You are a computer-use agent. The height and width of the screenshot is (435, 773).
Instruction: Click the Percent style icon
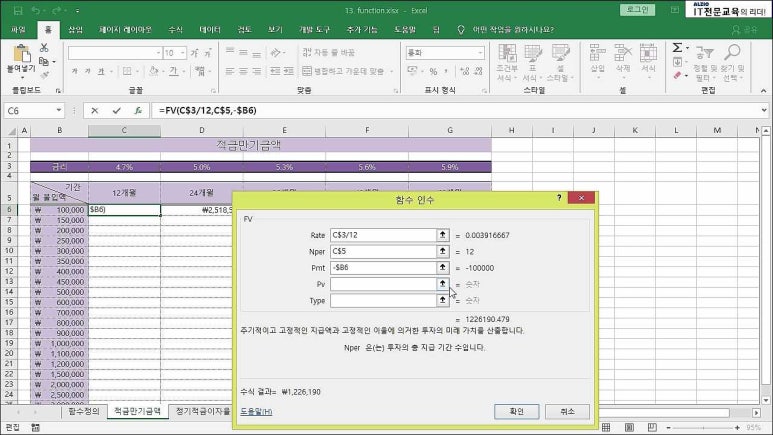[x=433, y=72]
